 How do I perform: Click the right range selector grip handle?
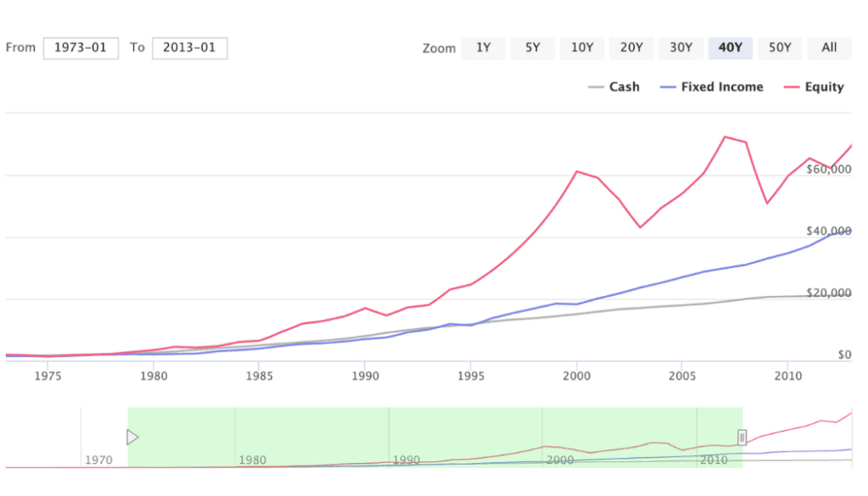tap(742, 437)
